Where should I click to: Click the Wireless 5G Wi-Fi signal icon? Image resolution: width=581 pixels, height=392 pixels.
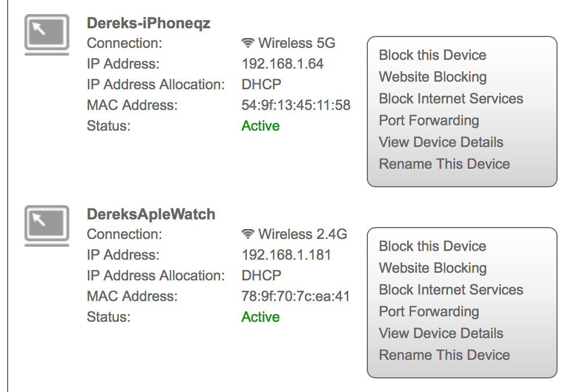pyautogui.click(x=248, y=43)
